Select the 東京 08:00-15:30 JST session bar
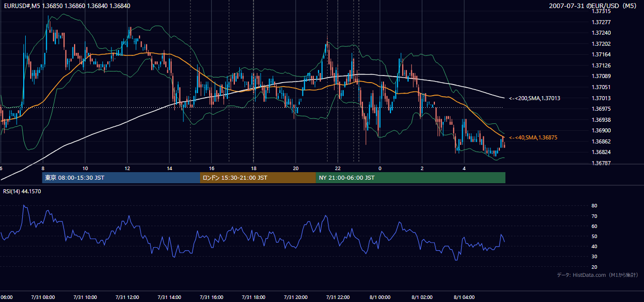644x302 pixels. 121,178
